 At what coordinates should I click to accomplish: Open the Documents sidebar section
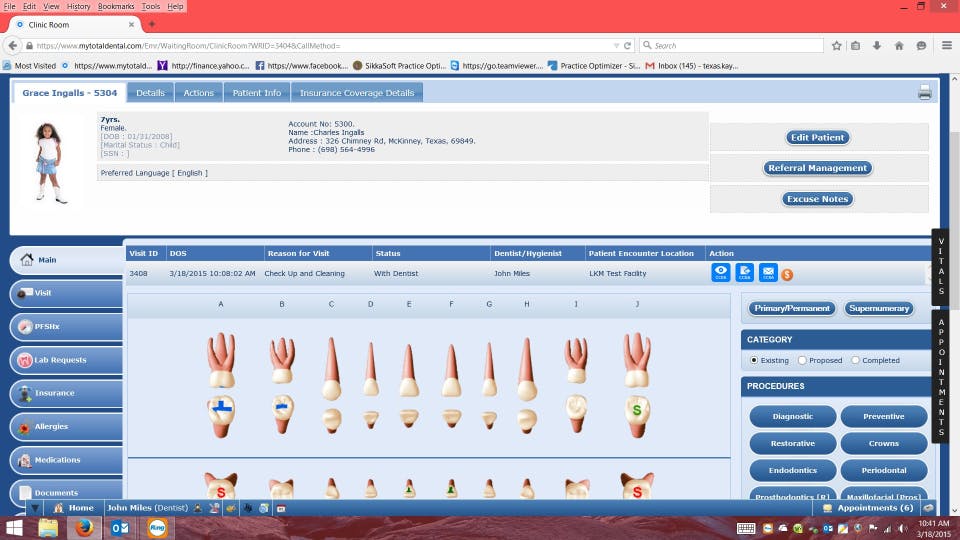pyautogui.click(x=66, y=492)
